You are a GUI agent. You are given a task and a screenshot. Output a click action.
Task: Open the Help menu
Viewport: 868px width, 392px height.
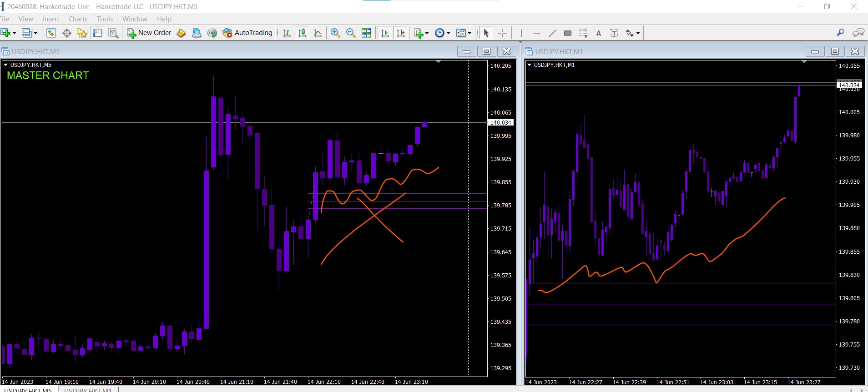pyautogui.click(x=164, y=19)
